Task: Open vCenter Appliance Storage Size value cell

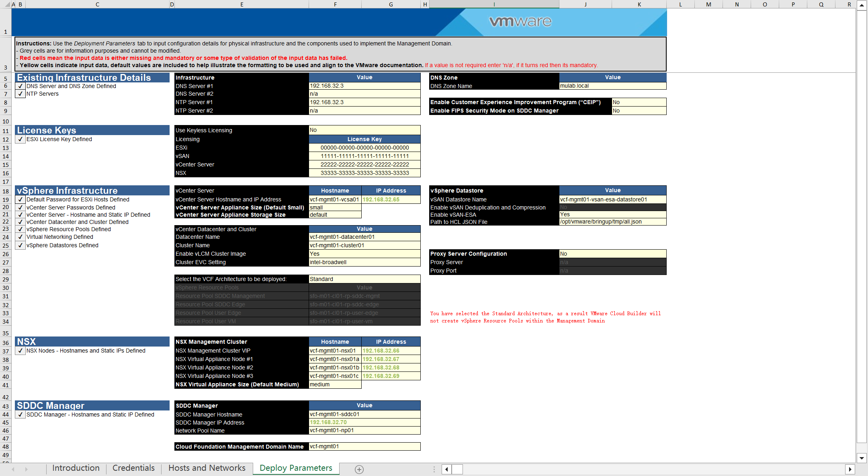Action: [x=335, y=215]
